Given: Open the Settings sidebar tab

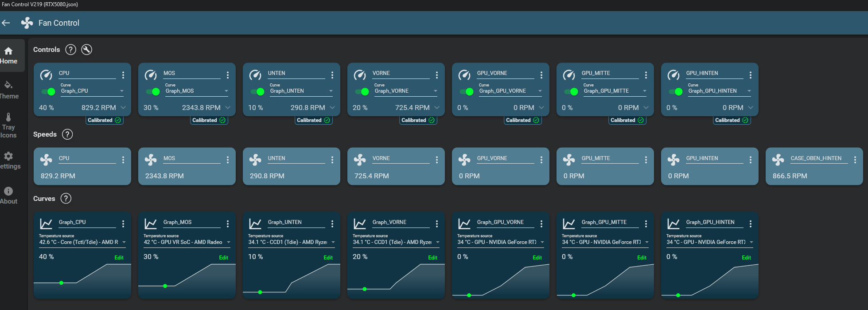Looking at the screenshot, I should [x=10, y=161].
